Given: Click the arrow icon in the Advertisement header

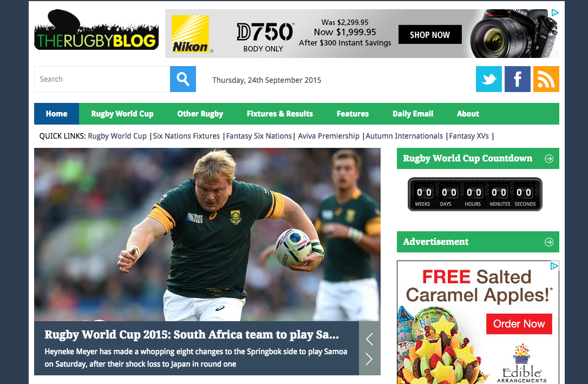Looking at the screenshot, I should click(549, 242).
